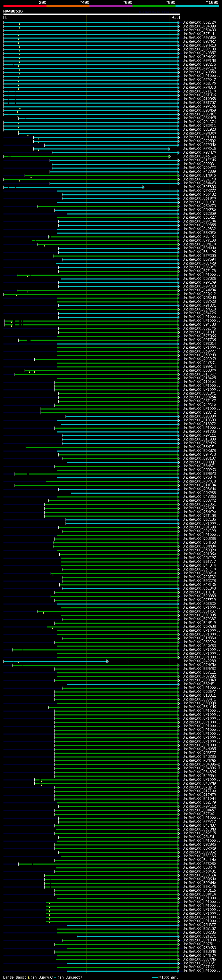Open hit UniRef100_B7FLU1

pyautogui.click(x=199, y=34)
